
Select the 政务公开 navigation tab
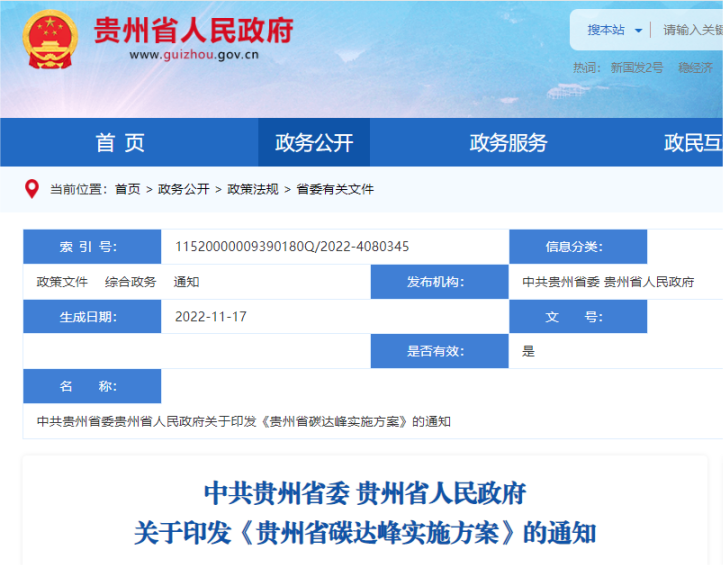pos(314,143)
